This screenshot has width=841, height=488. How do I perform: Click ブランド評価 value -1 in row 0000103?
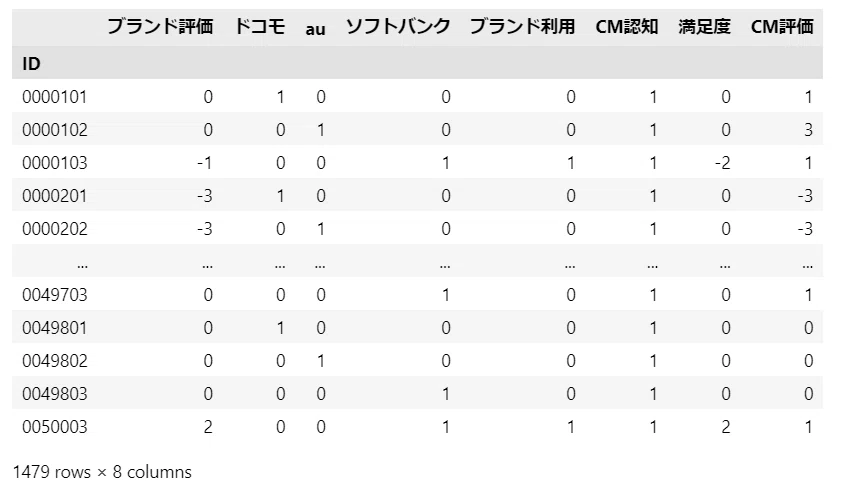[x=204, y=163]
